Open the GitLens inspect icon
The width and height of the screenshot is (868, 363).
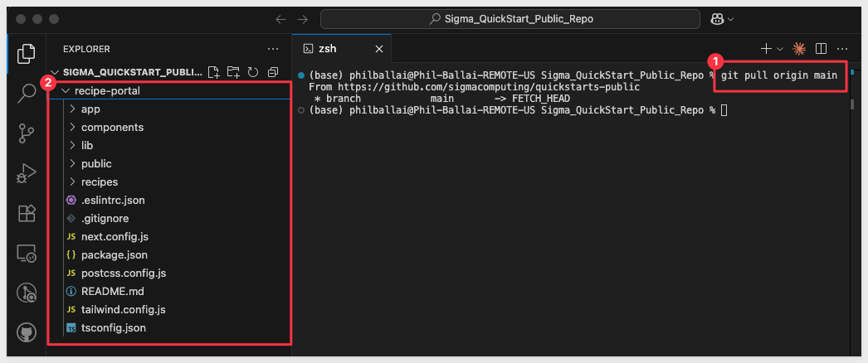pyautogui.click(x=27, y=293)
